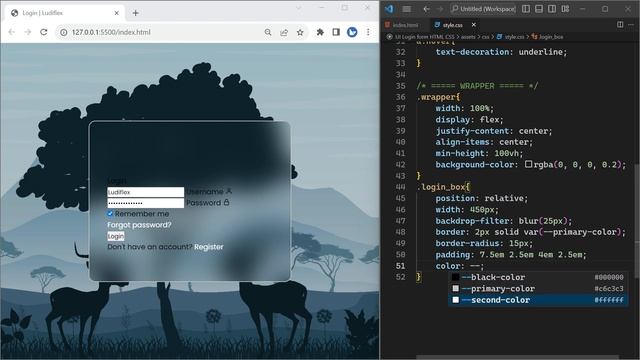Click the user icon beside Username
This screenshot has height=360, width=640.
229,191
